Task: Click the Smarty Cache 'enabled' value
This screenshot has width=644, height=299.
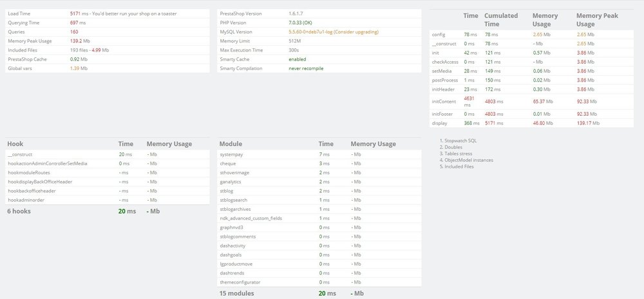Action: 297,59
